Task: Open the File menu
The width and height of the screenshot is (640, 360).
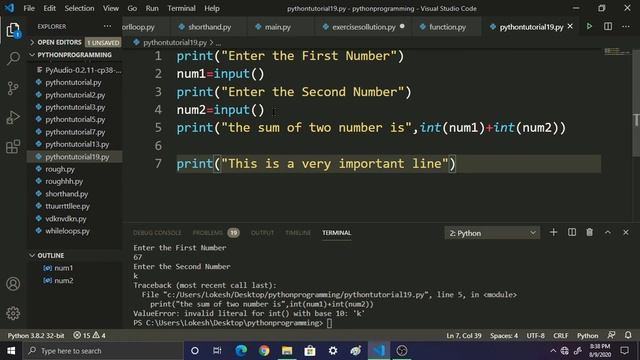Action: coord(29,8)
